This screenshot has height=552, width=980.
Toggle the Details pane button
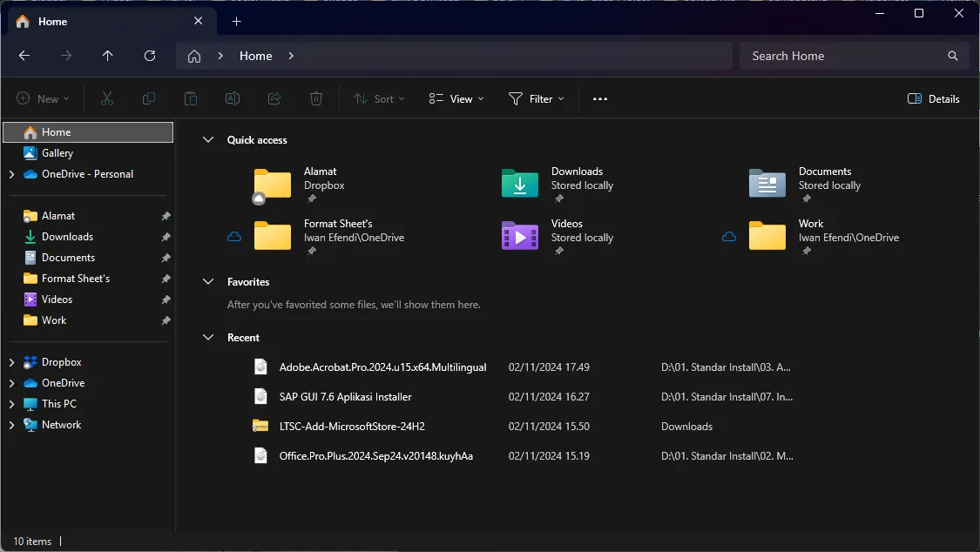click(x=933, y=99)
